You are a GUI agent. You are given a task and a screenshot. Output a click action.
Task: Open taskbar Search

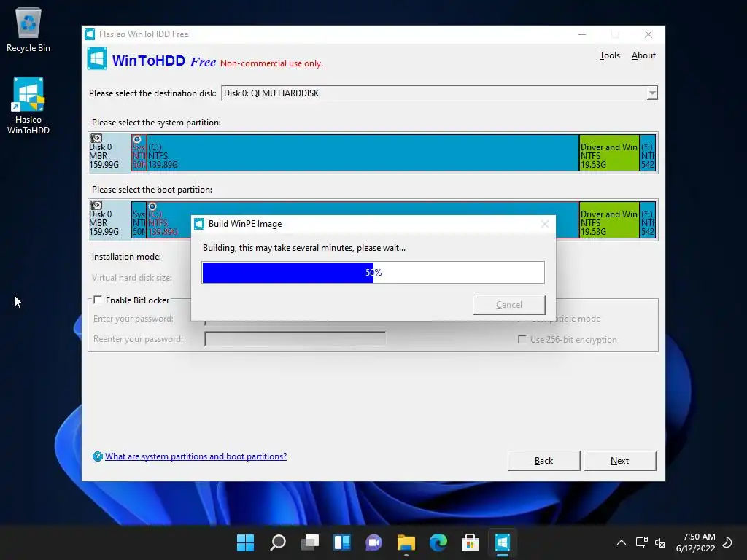278,542
